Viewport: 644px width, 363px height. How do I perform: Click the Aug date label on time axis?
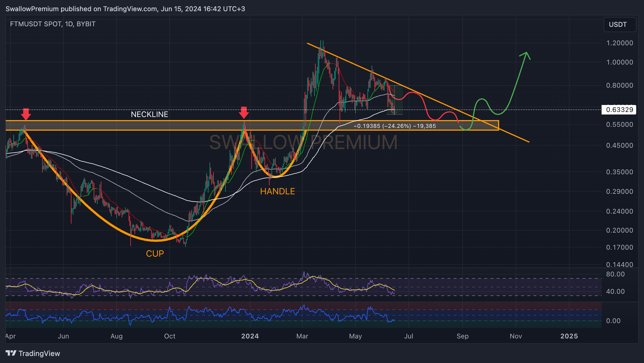click(x=117, y=336)
